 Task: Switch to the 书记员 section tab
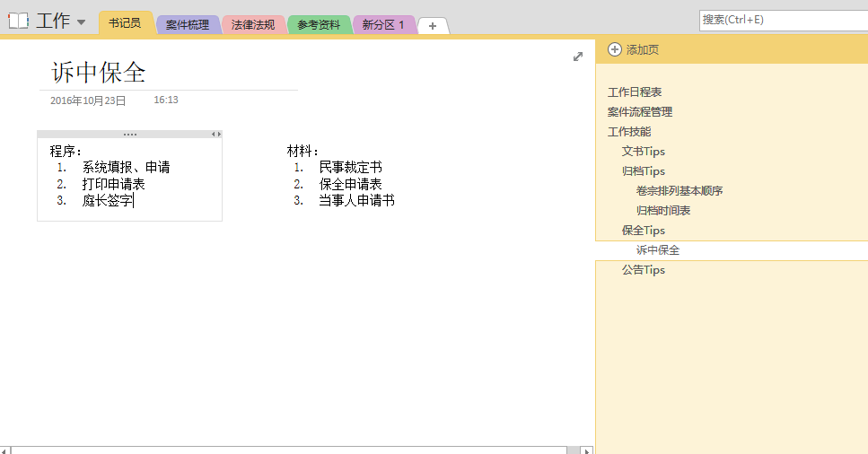[125, 23]
